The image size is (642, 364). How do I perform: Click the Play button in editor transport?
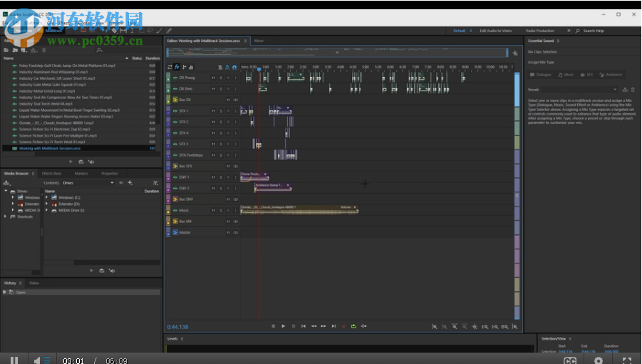point(283,326)
